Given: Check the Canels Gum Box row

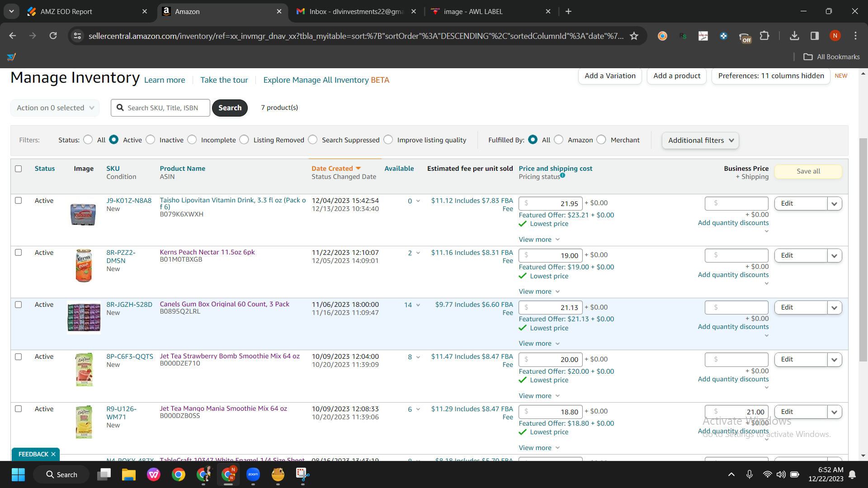Looking at the screenshot, I should coord(19,305).
